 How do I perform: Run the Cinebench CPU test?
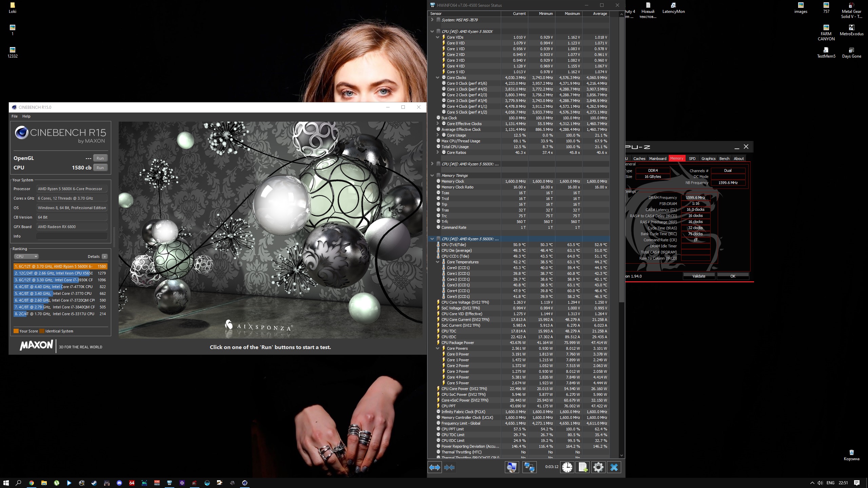(x=100, y=167)
